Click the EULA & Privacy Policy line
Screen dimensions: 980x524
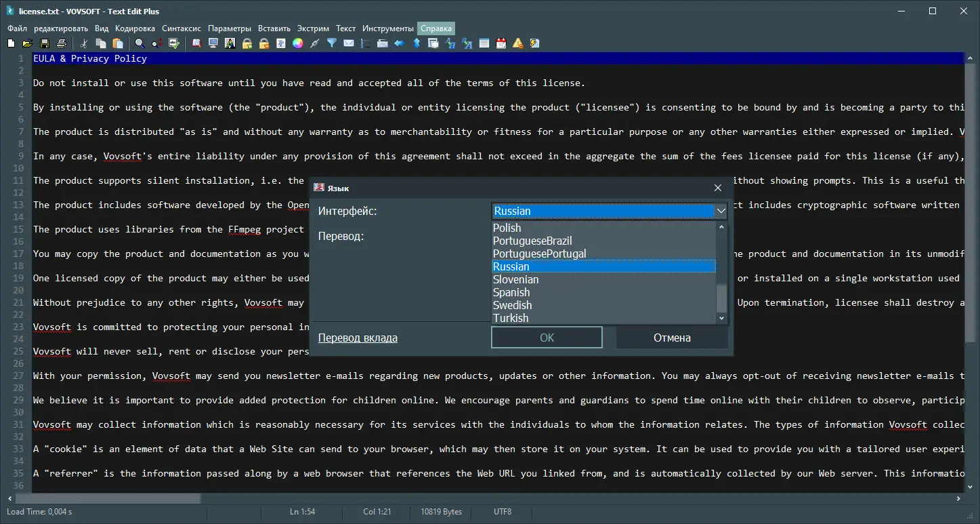coord(498,58)
